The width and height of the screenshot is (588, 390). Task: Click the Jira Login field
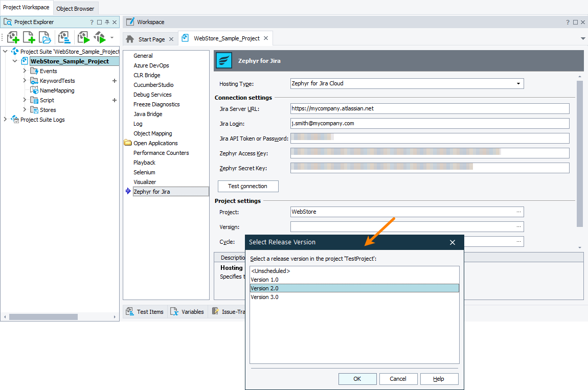tap(429, 123)
